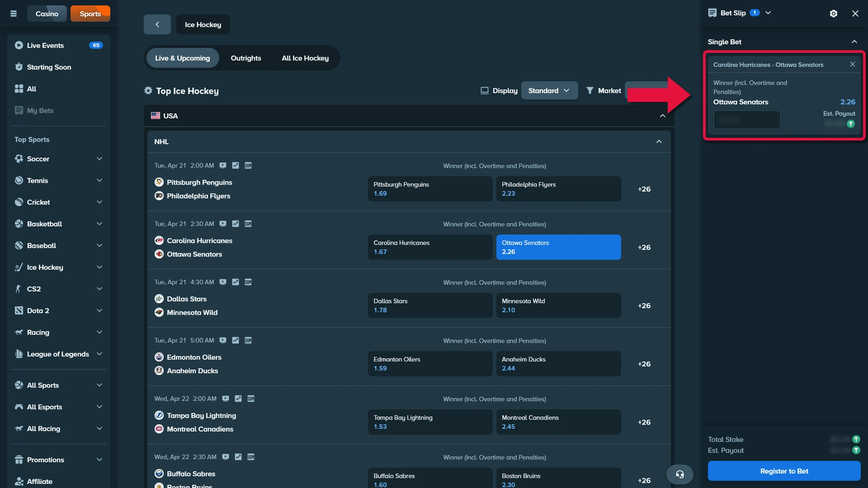Open Starting Soon in sidebar
Image resolution: width=868 pixels, height=488 pixels.
pos(59,67)
